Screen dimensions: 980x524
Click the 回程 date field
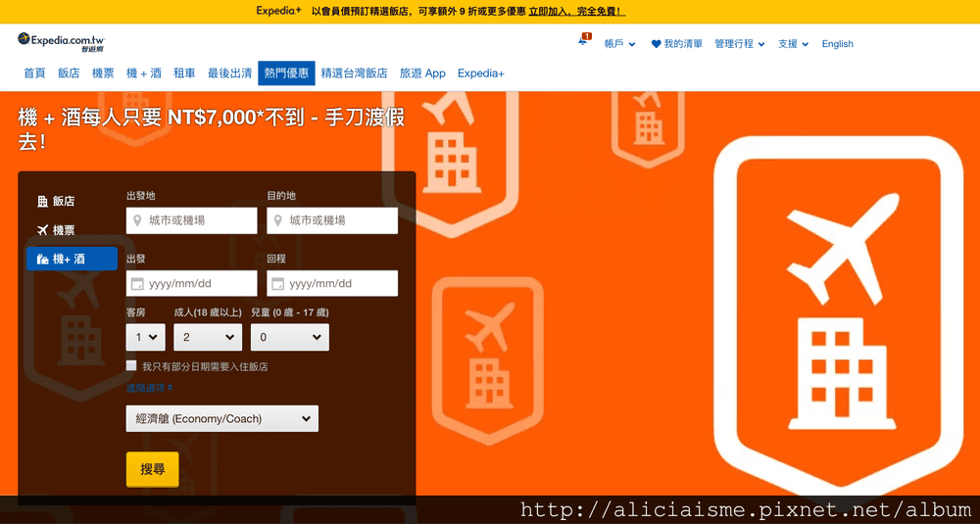(332, 283)
